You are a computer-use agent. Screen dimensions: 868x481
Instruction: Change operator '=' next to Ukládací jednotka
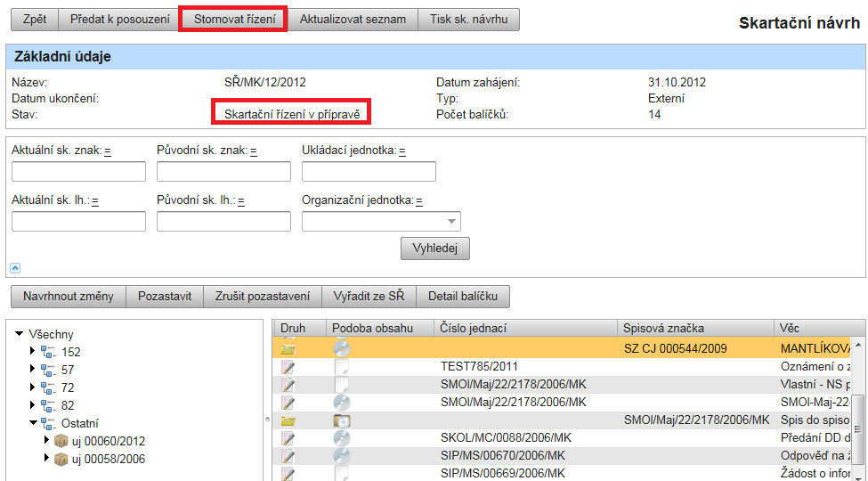[402, 151]
